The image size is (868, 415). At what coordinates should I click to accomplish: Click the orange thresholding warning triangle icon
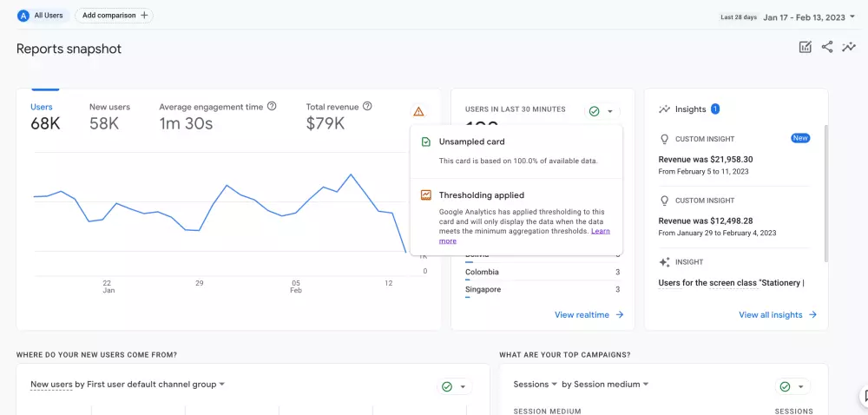tap(419, 111)
